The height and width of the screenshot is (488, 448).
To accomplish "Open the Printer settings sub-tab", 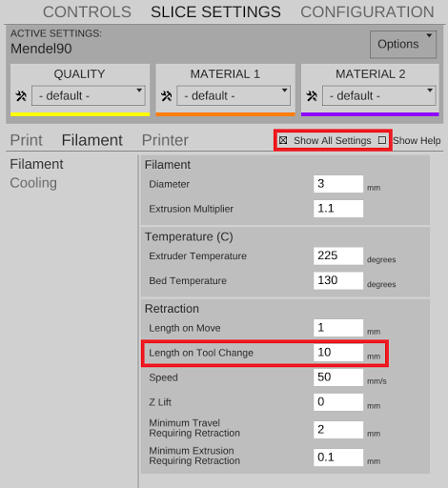I will pyautogui.click(x=165, y=140).
